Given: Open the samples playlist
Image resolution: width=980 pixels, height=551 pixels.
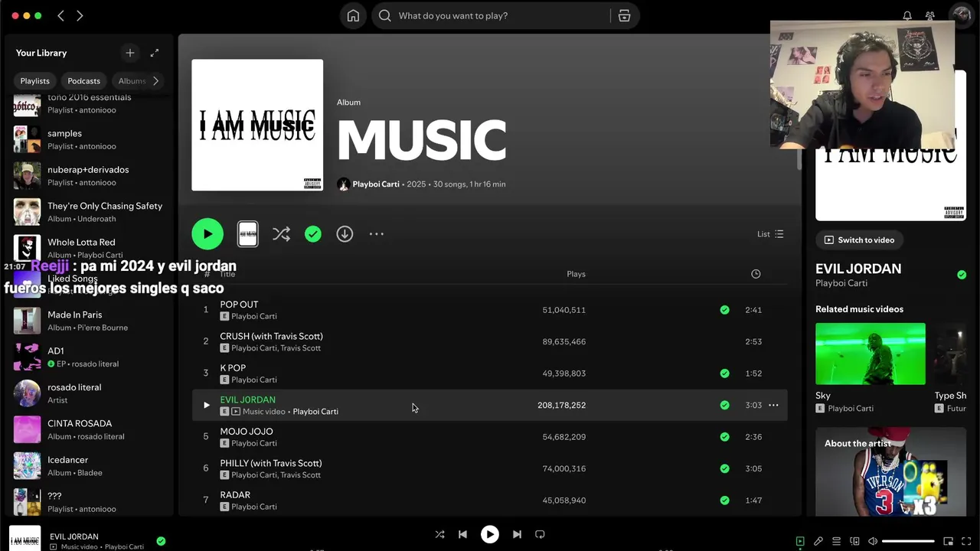Looking at the screenshot, I should click(x=88, y=139).
